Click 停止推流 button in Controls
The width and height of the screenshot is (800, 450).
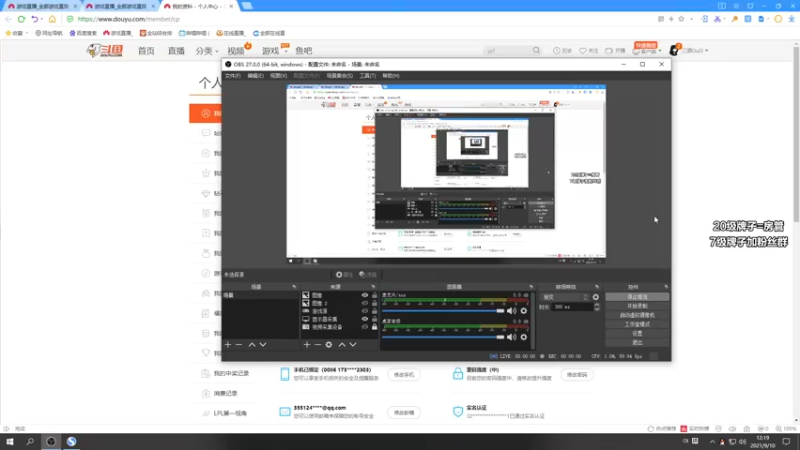coord(637,297)
